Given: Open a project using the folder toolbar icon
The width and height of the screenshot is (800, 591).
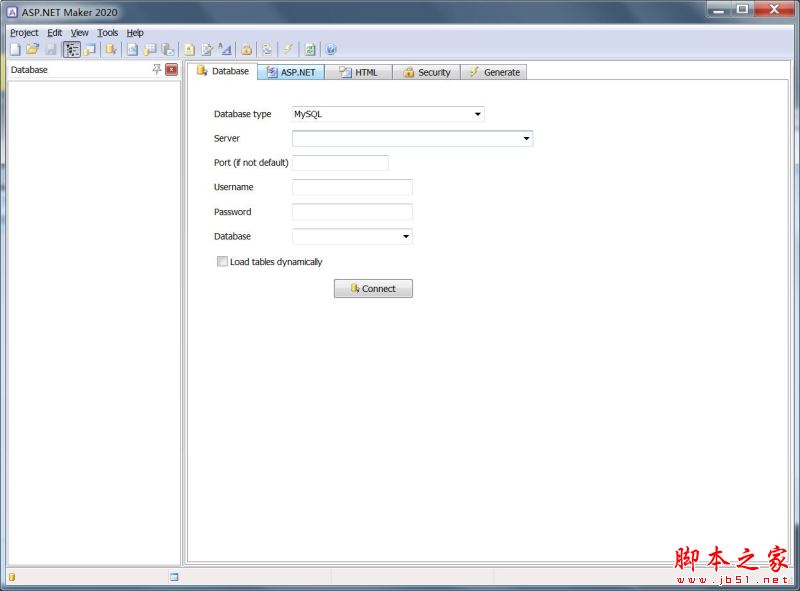Looking at the screenshot, I should (x=31, y=48).
